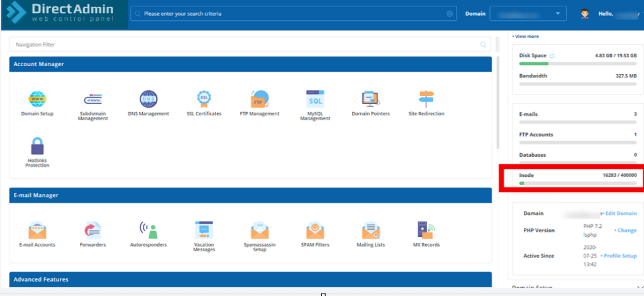Image resolution: width=644 pixels, height=296 pixels.
Task: Open SSL Certificates
Action: point(204,100)
